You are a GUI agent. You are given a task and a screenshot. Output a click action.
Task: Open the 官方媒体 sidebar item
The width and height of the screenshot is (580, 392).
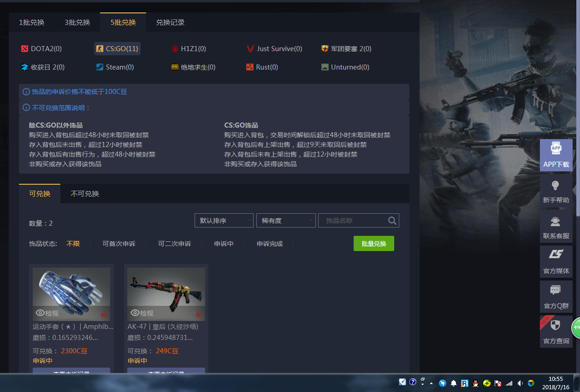point(556,262)
